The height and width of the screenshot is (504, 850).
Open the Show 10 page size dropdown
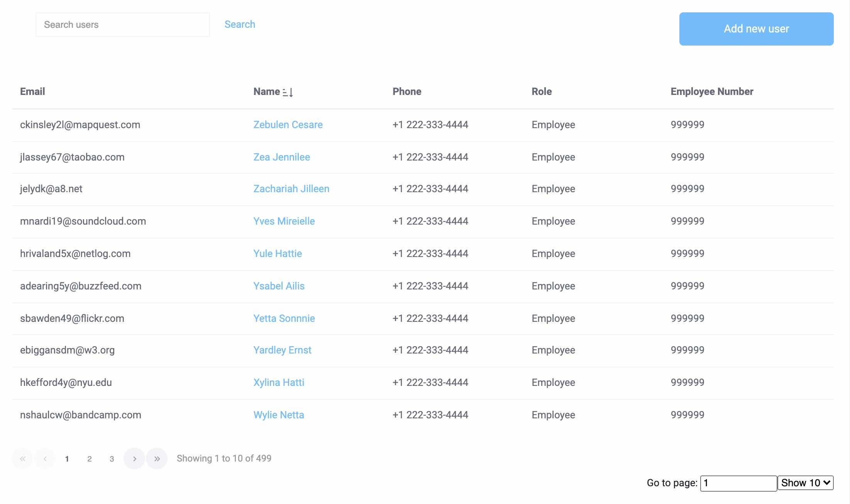(x=805, y=483)
